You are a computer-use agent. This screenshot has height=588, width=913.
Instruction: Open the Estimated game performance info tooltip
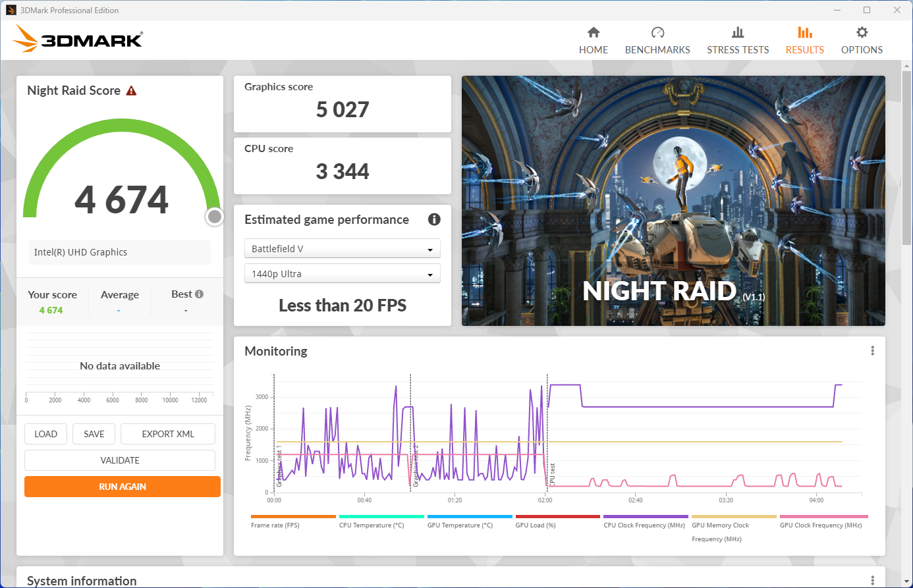434,219
